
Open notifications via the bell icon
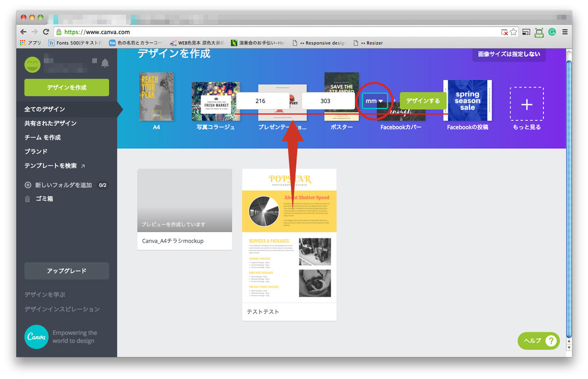point(105,63)
